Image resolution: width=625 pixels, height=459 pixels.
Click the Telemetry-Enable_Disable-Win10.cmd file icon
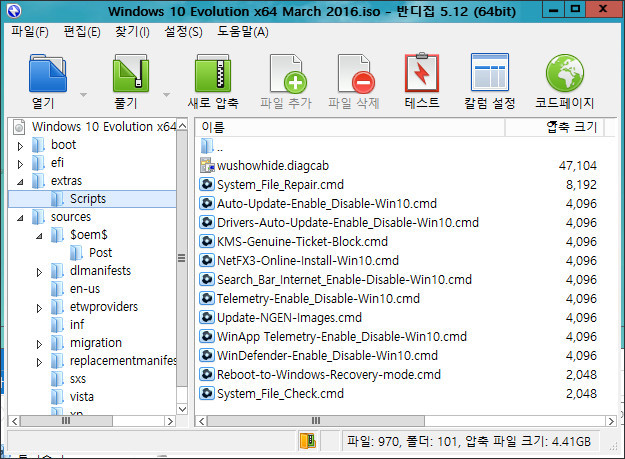coord(207,298)
